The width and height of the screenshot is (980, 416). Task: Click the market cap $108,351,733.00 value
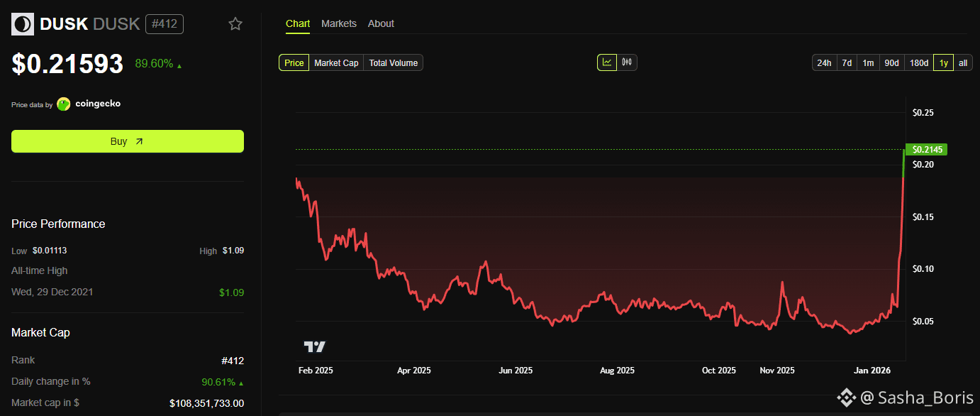pyautogui.click(x=207, y=403)
